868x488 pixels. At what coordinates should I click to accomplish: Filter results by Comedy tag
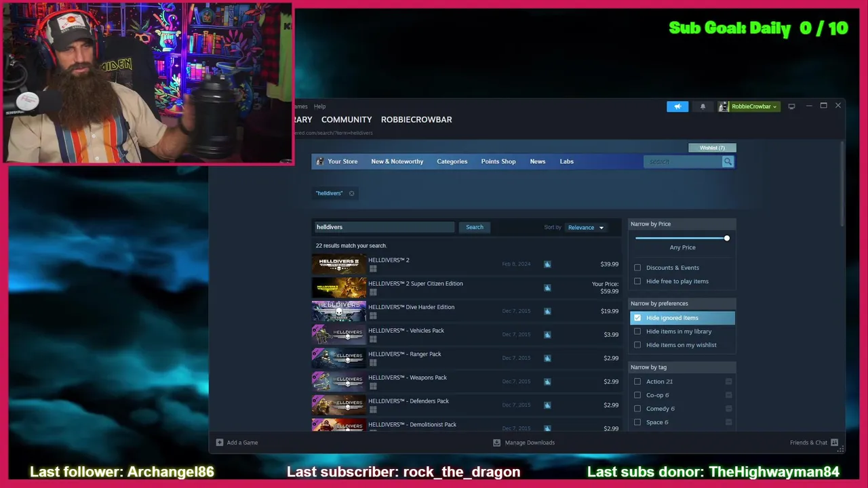click(x=637, y=409)
